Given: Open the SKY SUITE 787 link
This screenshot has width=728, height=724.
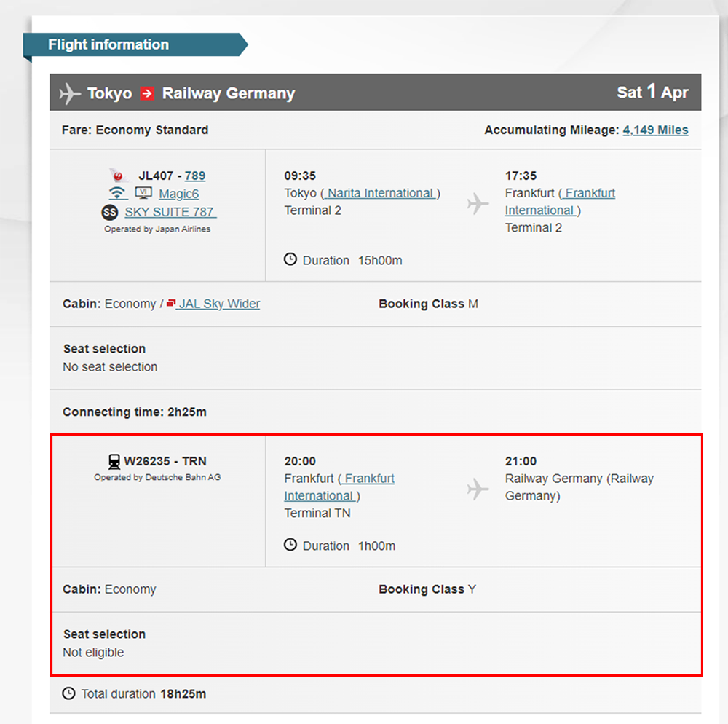Looking at the screenshot, I should (x=170, y=212).
